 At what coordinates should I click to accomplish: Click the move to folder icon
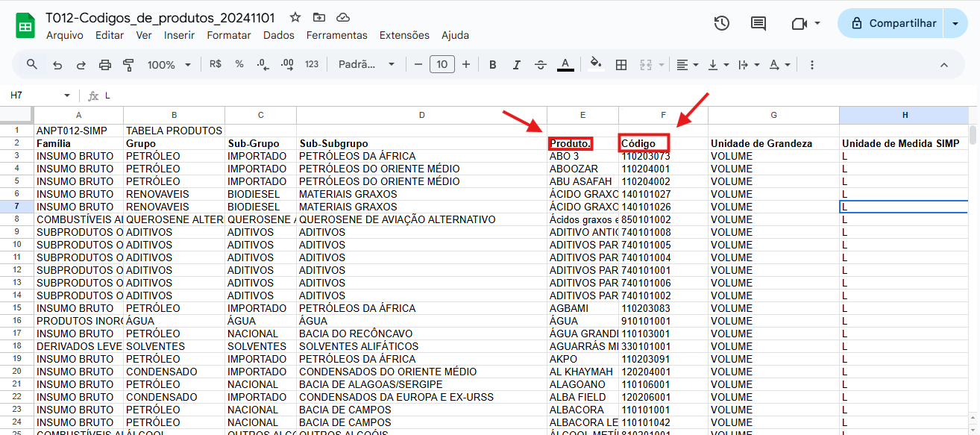pyautogui.click(x=319, y=17)
